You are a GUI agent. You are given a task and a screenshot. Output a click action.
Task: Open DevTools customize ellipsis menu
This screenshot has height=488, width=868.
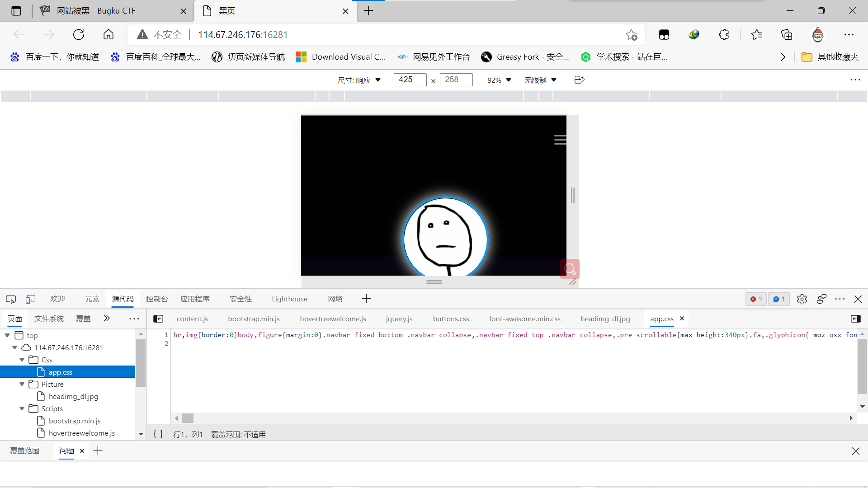tap(840, 299)
